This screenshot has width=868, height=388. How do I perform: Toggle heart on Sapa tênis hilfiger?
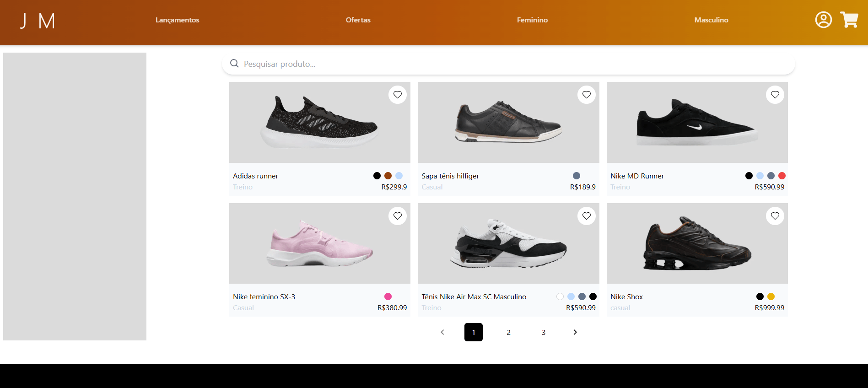[586, 95]
